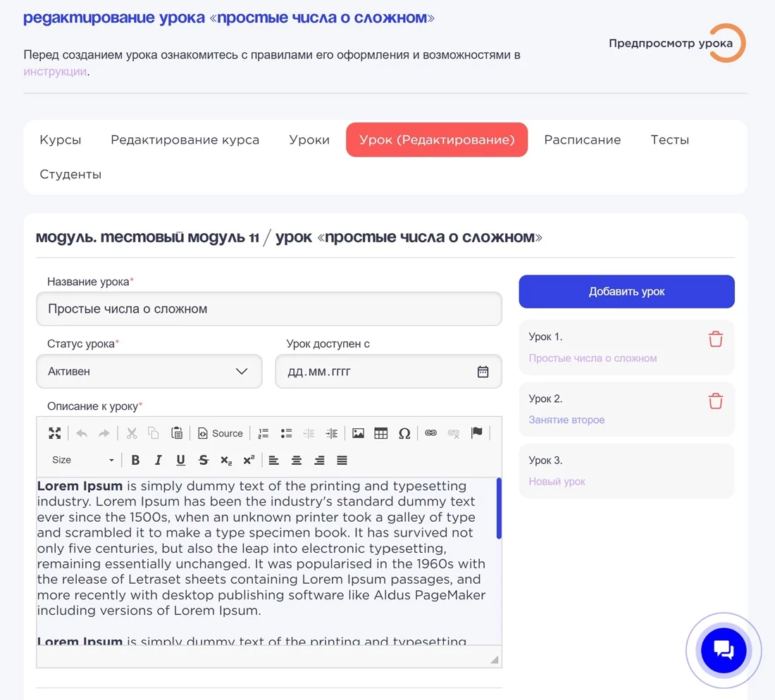Viewport: 775px width, 700px height.
Task: Open the chat support bubble
Action: tap(724, 650)
